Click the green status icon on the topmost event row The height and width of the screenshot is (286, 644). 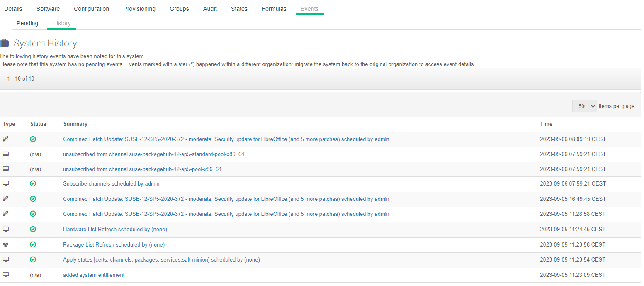click(33, 139)
